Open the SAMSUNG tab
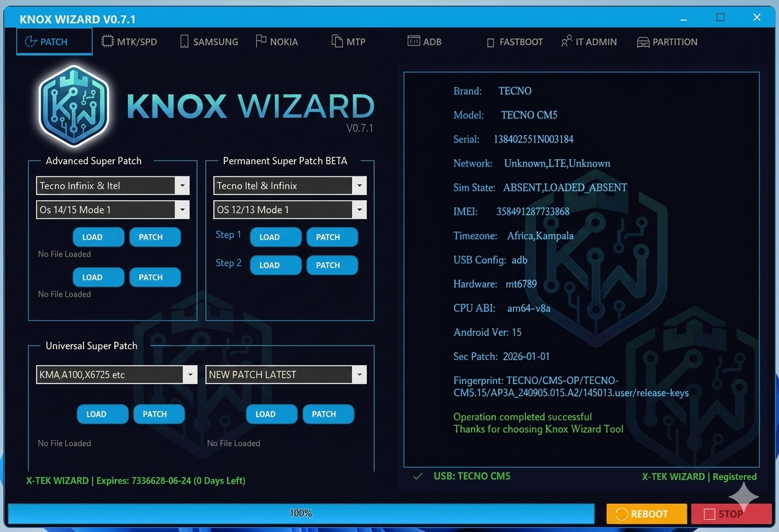Screen dimensions: 779x532 [209, 42]
